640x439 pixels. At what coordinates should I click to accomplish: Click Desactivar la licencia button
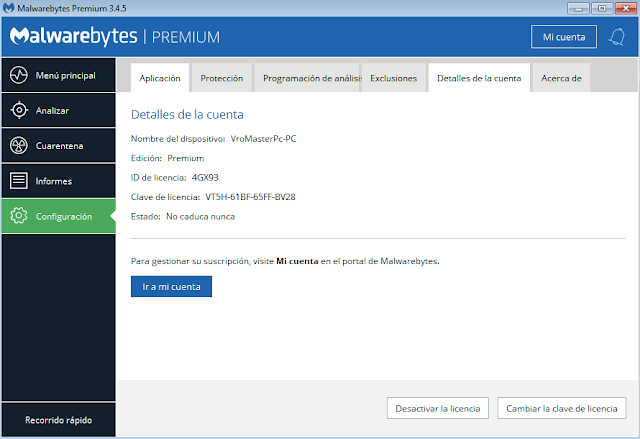click(x=438, y=408)
